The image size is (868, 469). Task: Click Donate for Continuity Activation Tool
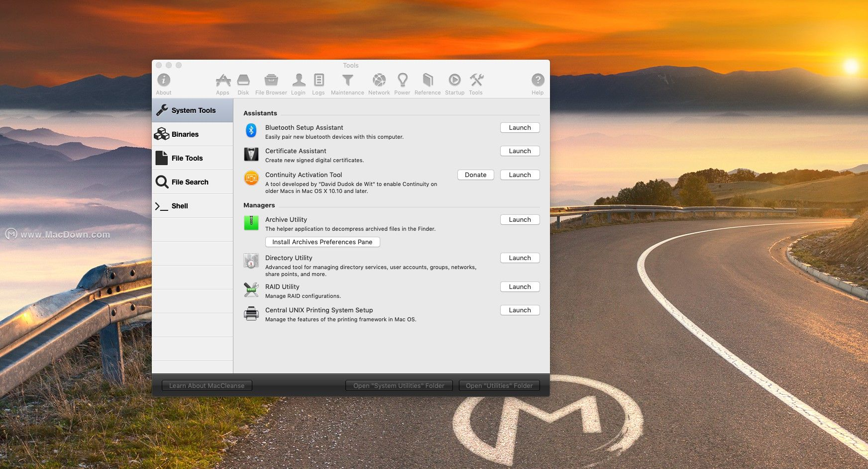[476, 175]
